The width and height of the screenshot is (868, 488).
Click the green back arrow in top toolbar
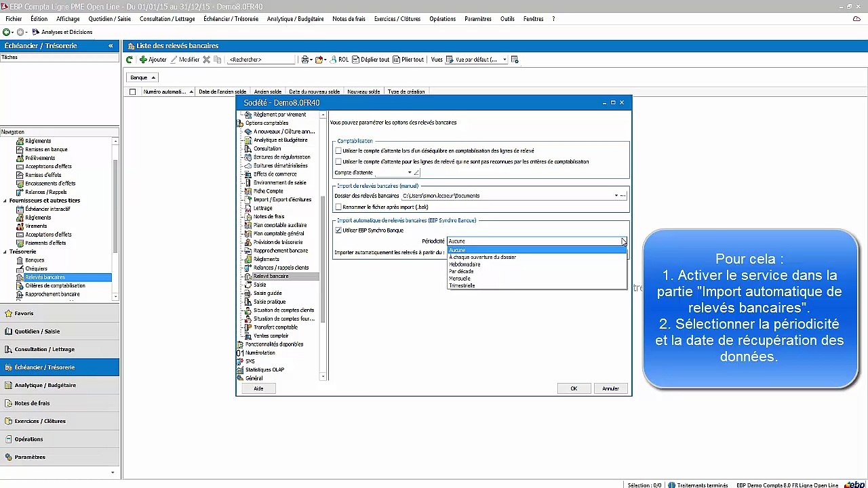point(6,32)
